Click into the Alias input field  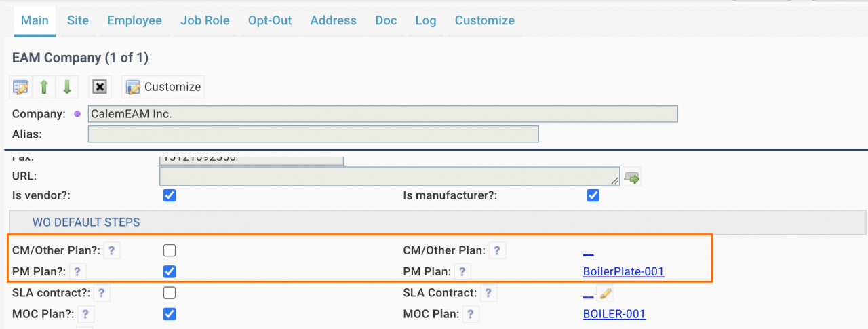313,134
